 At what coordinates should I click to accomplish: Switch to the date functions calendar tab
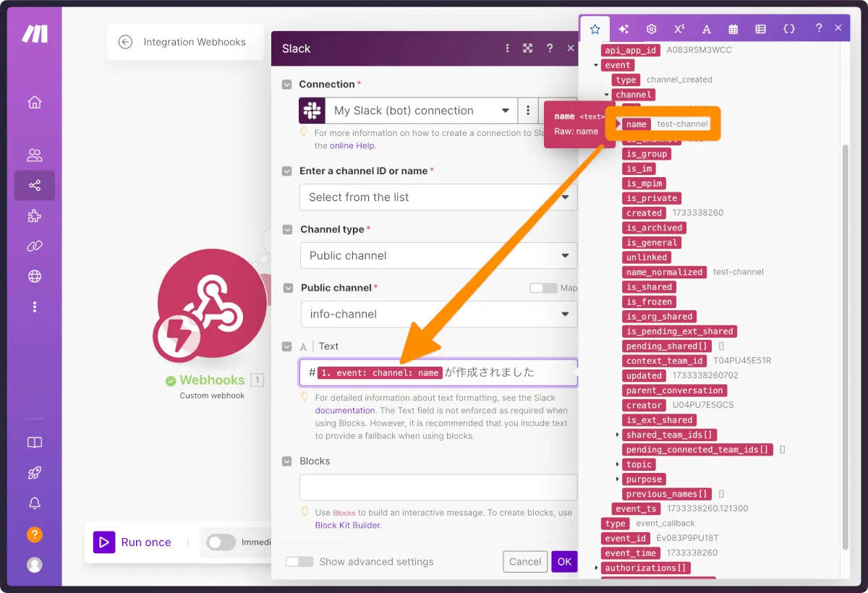point(733,29)
